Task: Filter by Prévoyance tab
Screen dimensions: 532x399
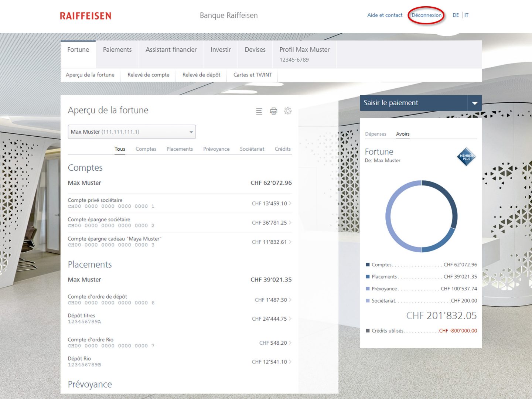Action: click(216, 149)
